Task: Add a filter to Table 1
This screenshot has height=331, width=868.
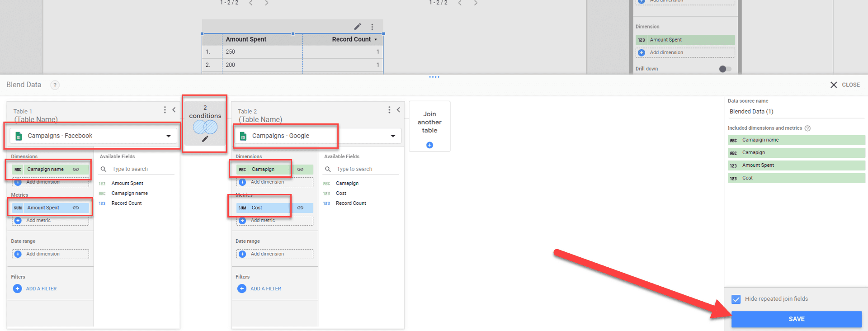Action: pyautogui.click(x=35, y=288)
